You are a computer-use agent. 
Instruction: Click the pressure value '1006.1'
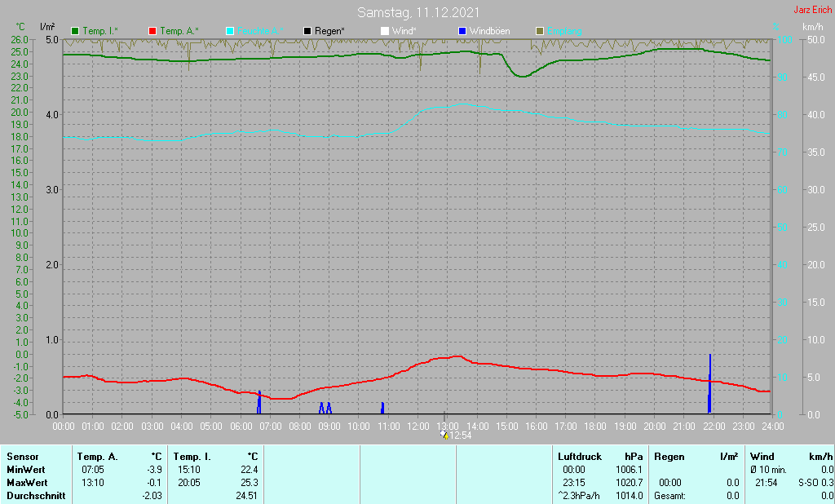629,470
